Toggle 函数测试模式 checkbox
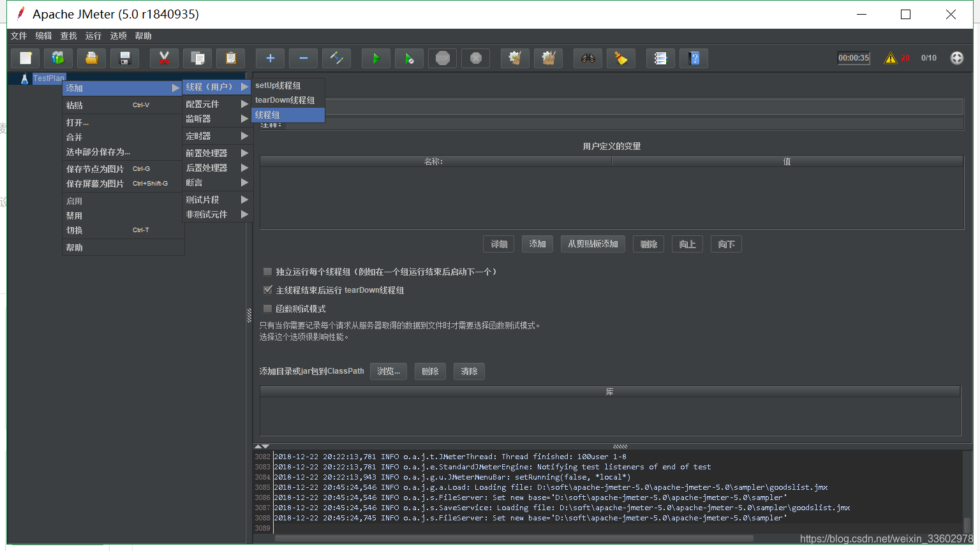This screenshot has width=980, height=551. pyautogui.click(x=268, y=308)
